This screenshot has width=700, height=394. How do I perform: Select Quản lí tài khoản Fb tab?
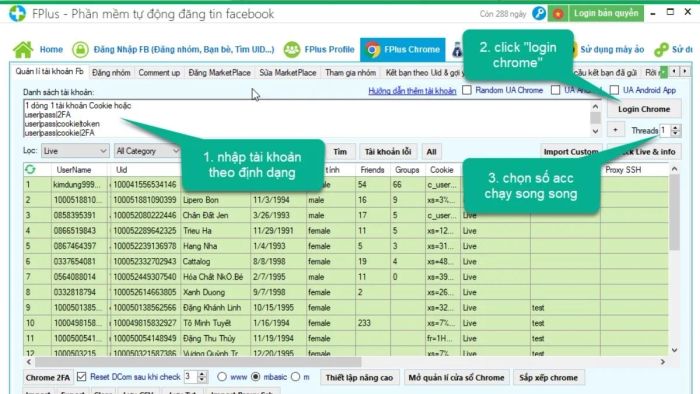[x=49, y=71]
